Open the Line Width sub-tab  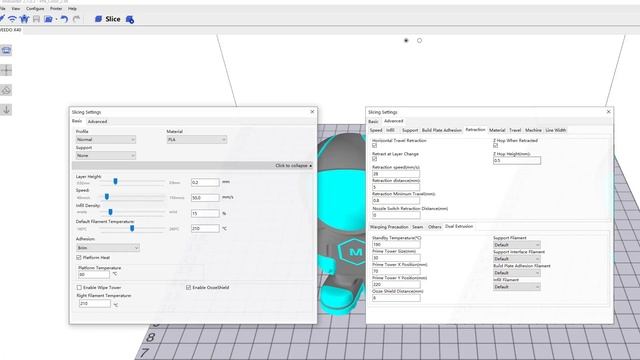[x=556, y=130]
